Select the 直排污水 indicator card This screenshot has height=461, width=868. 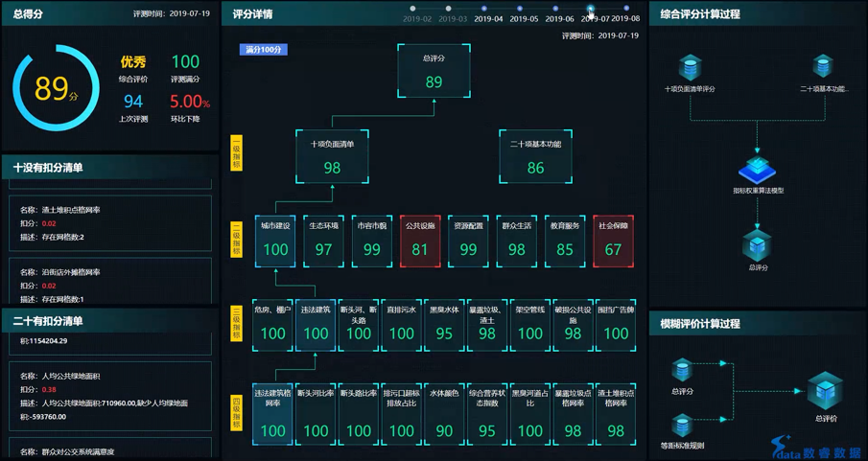point(401,326)
